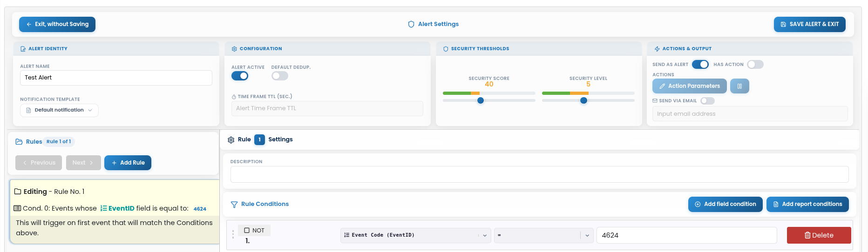Image resolution: width=868 pixels, height=252 pixels.
Task: Click the Next rule button
Action: coord(83,163)
